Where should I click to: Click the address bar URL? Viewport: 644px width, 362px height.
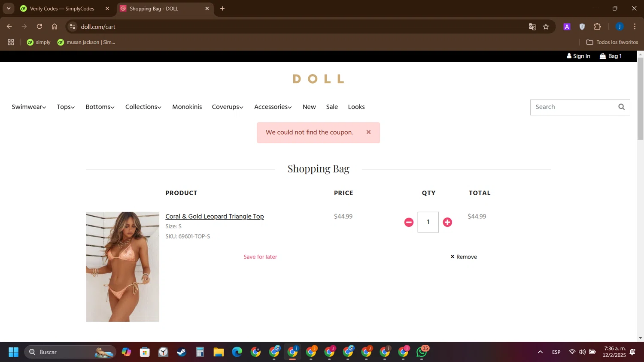(98, 27)
